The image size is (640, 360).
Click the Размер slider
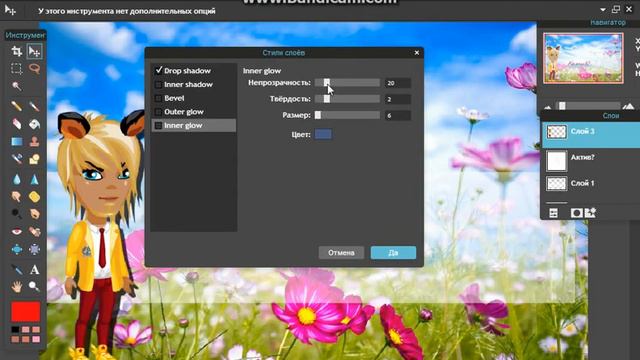(x=347, y=116)
